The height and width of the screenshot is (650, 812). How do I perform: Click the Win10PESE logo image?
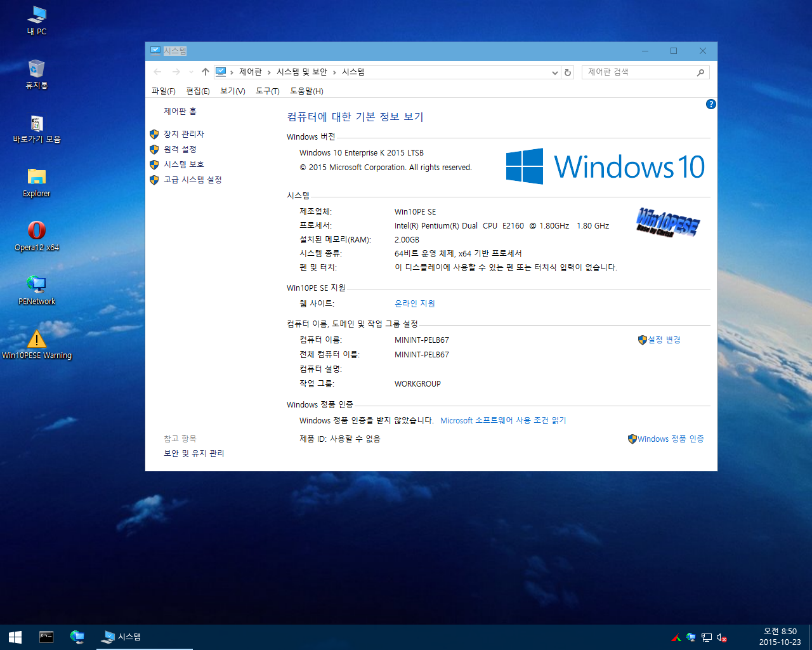point(668,222)
